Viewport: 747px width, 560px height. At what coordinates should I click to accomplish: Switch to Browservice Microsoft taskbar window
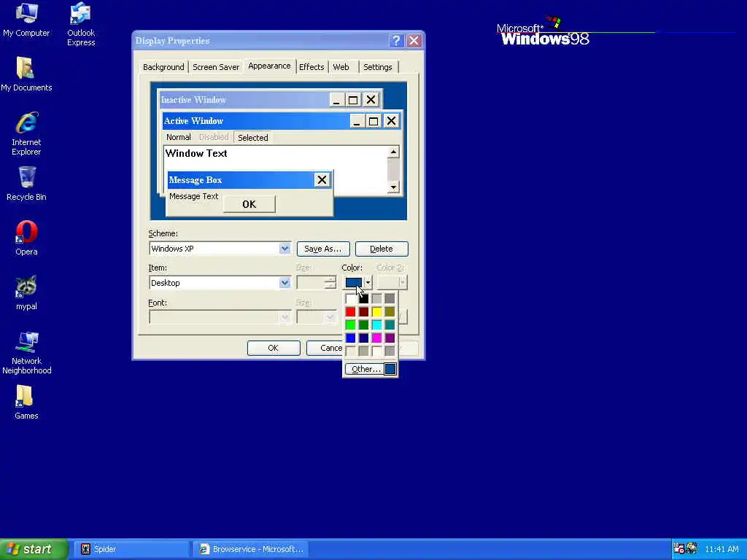pos(251,549)
